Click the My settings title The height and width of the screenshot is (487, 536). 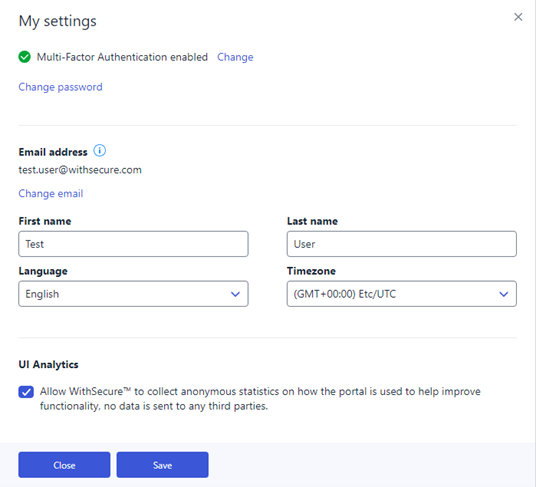58,21
